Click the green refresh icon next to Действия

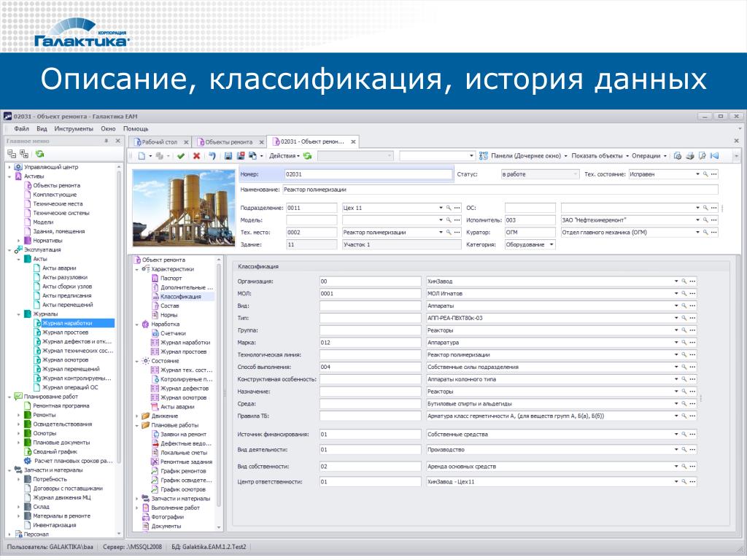click(308, 156)
